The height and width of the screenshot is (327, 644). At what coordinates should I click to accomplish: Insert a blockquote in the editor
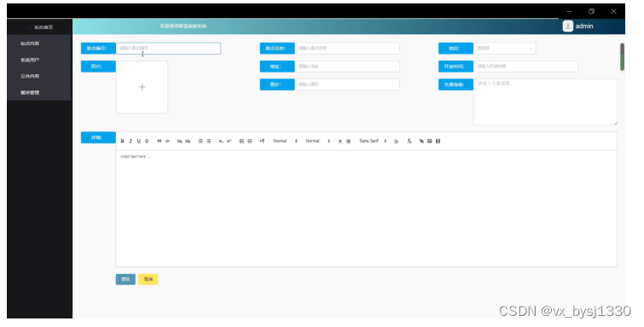click(159, 141)
